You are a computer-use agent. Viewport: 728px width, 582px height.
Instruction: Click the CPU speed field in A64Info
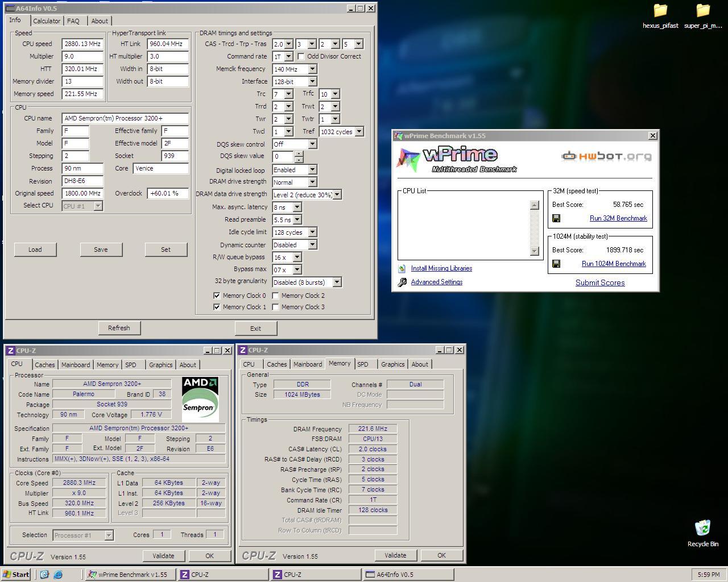pos(82,44)
